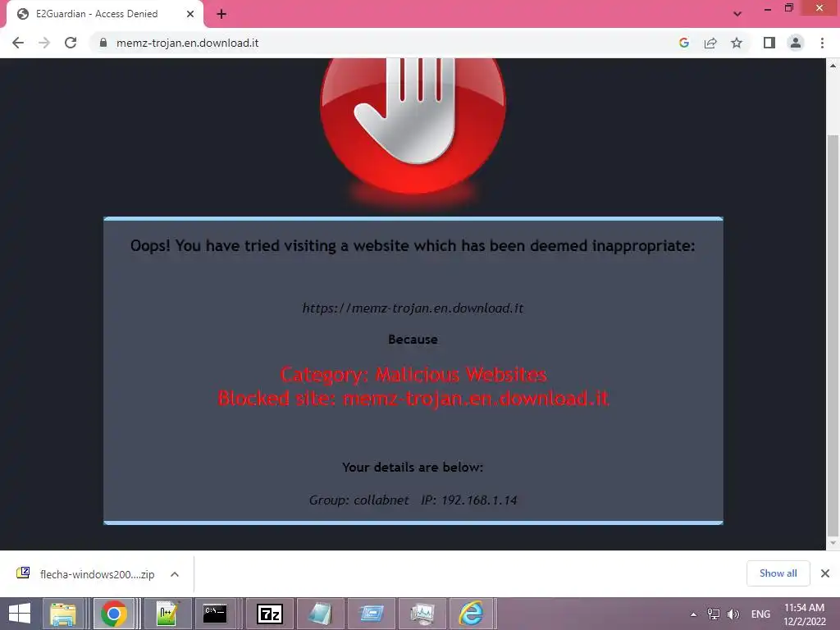
Task: Click the ENG language indicator
Action: 760,614
